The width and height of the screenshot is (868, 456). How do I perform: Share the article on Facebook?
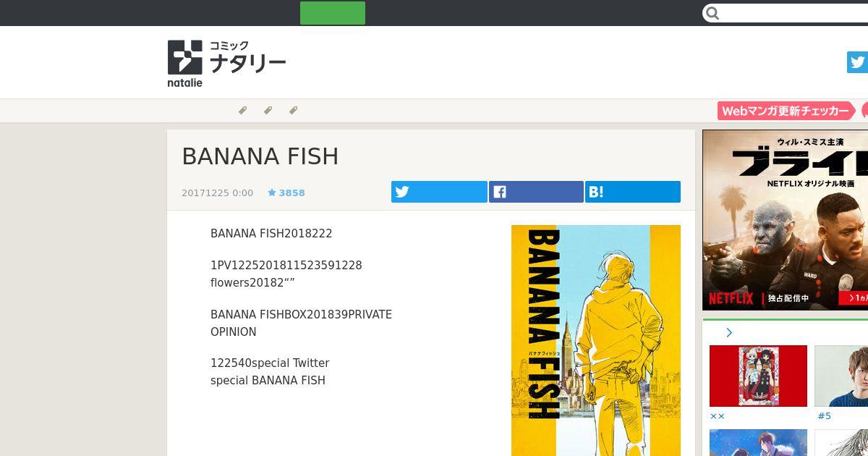[536, 192]
